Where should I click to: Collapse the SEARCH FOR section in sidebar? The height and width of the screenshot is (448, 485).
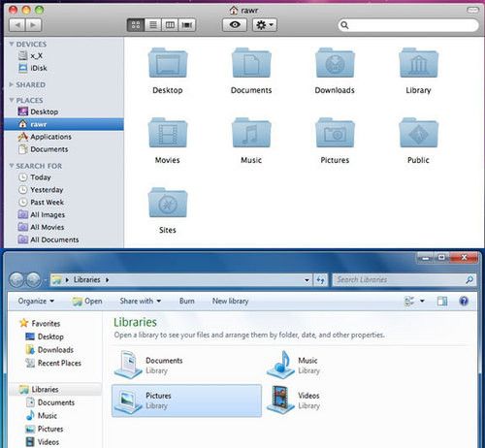12,166
